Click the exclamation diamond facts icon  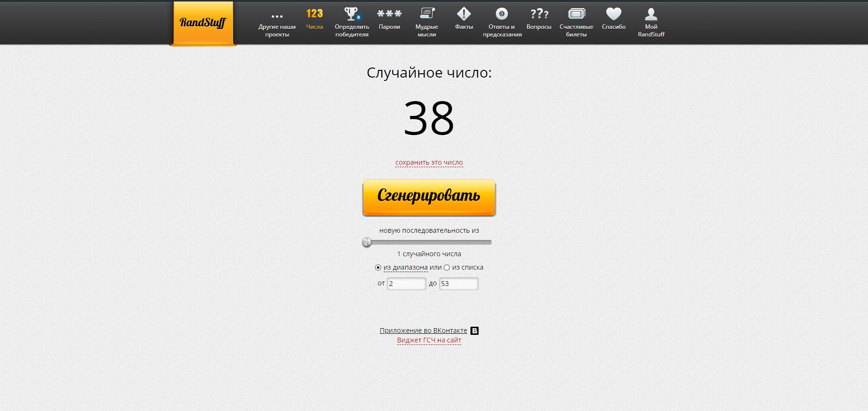coord(464,13)
